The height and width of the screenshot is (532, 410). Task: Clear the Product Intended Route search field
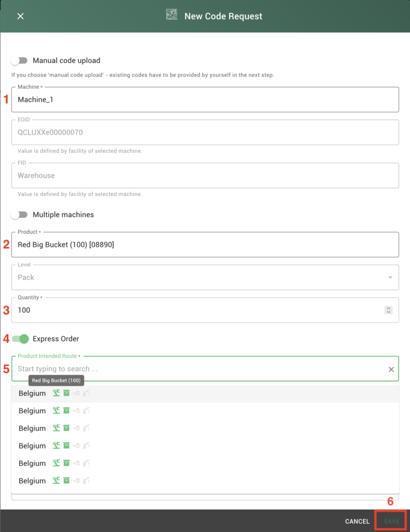tap(391, 369)
